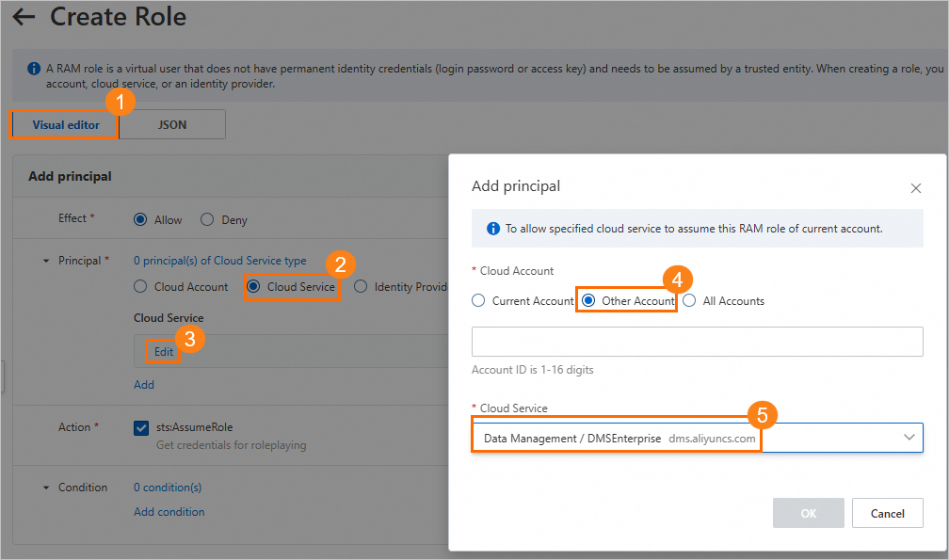Switch to the Visual editor tab
This screenshot has width=949, height=560.
(x=65, y=124)
